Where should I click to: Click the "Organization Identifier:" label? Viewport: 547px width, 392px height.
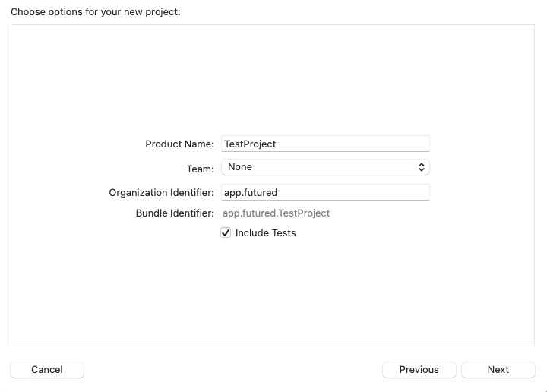coord(161,193)
